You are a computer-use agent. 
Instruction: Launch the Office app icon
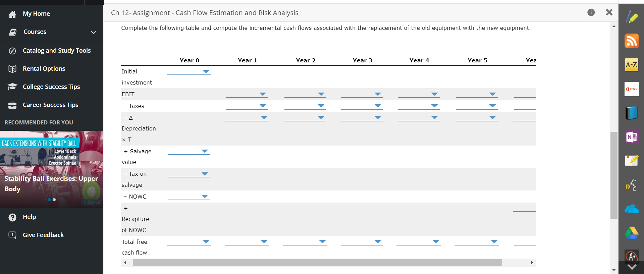tap(632, 89)
